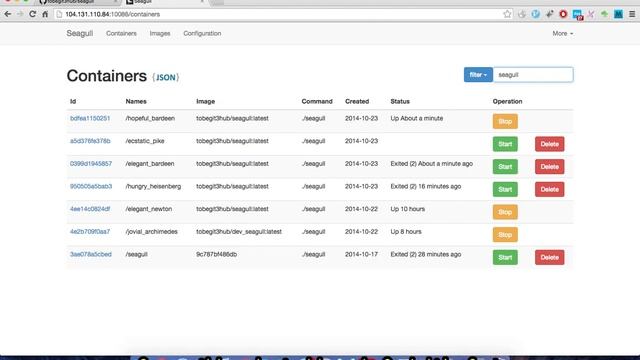640x360 pixels.
Task: Bookmark page with star icon
Action: pyautogui.click(x=507, y=14)
